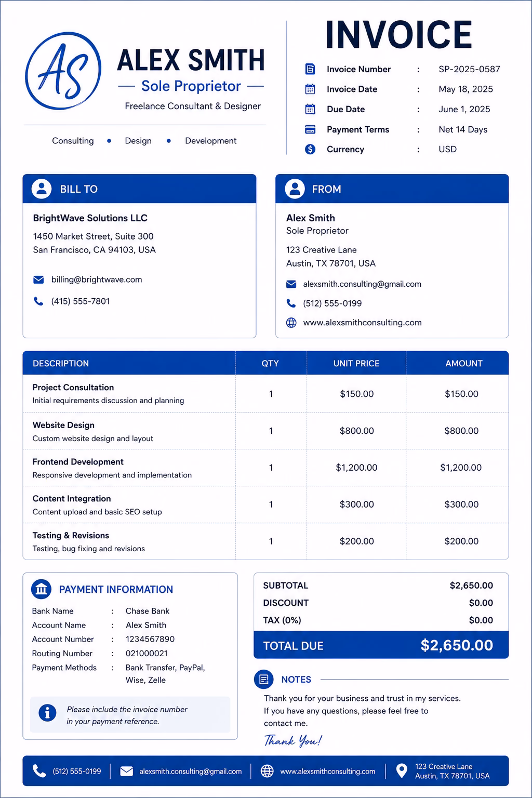Viewport: 532px width, 798px height.
Task: Click footer phone number (512) 555-0199
Action: [77, 772]
